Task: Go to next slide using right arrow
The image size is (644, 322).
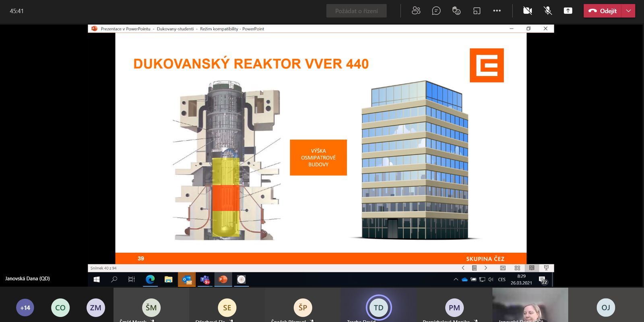Action: [x=486, y=268]
